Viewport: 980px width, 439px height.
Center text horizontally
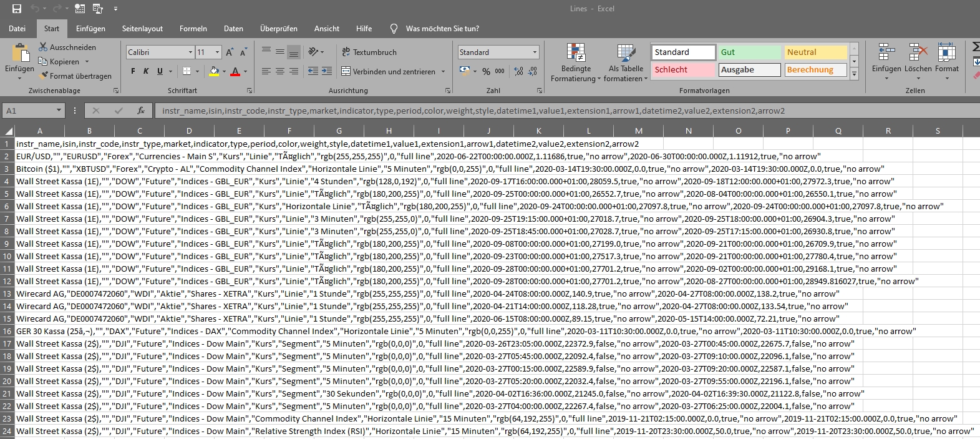click(280, 71)
